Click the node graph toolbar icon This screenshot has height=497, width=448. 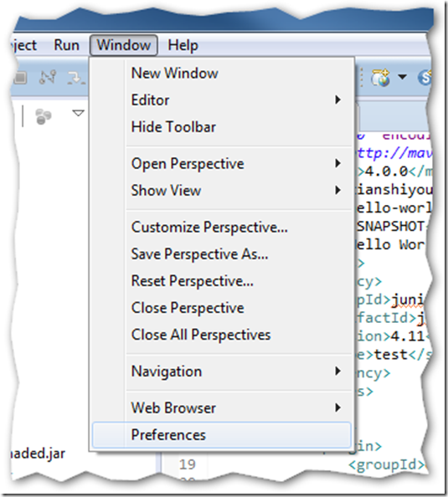[48, 77]
